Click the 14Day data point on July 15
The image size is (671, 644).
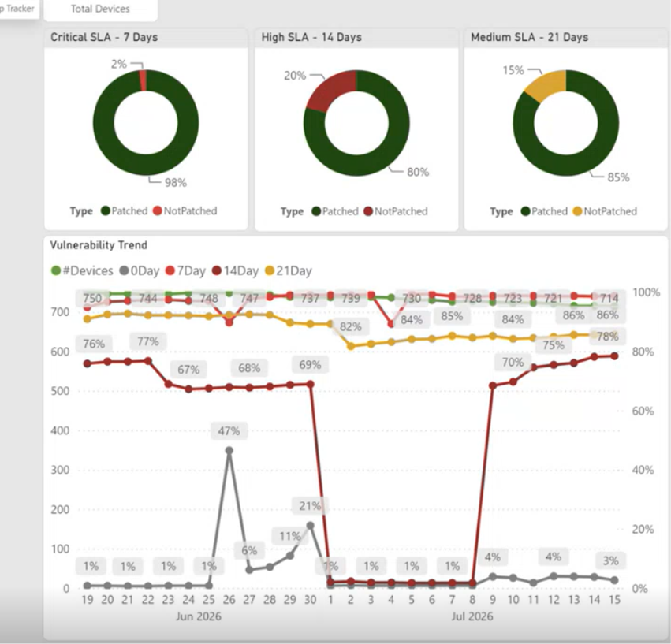coord(614,356)
